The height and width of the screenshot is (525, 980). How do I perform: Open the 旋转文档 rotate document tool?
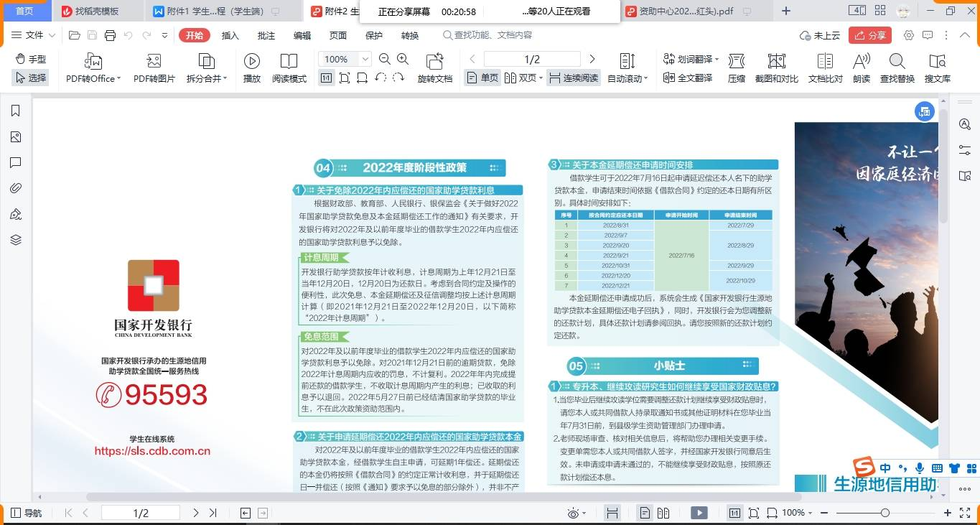[x=434, y=62]
